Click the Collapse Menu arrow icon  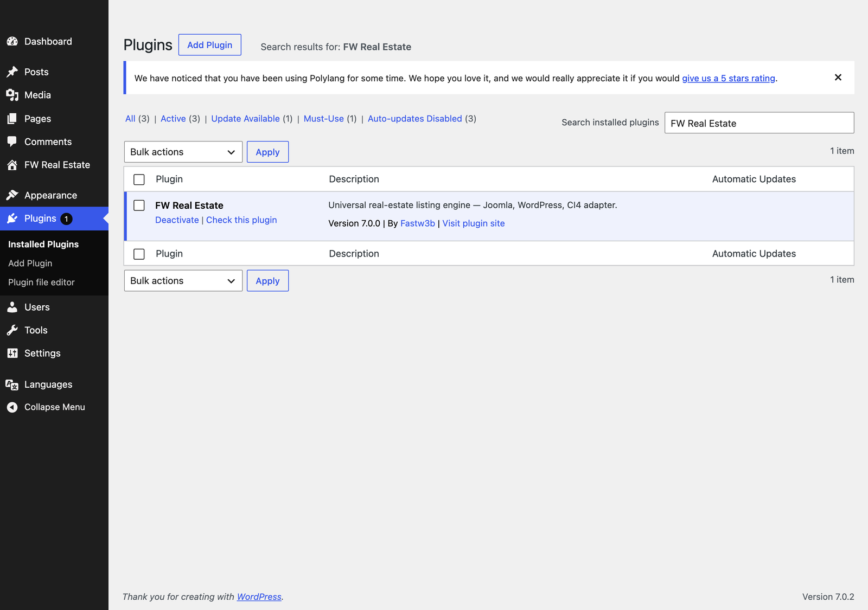12,407
